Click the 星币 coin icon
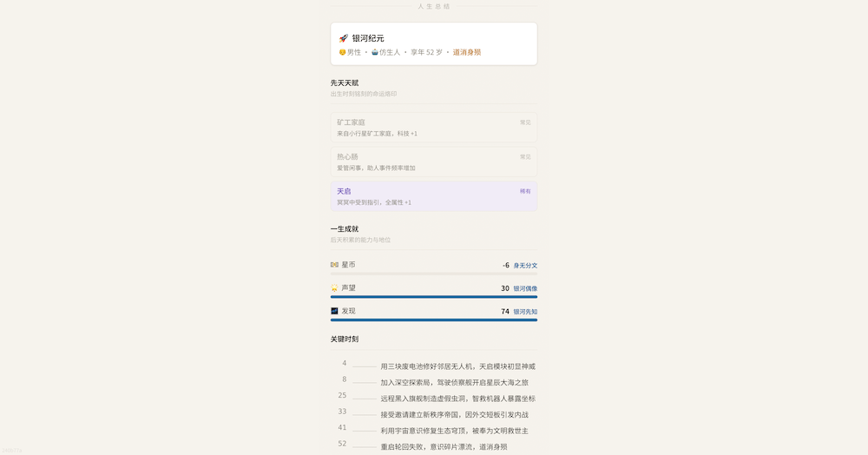 [x=334, y=265]
